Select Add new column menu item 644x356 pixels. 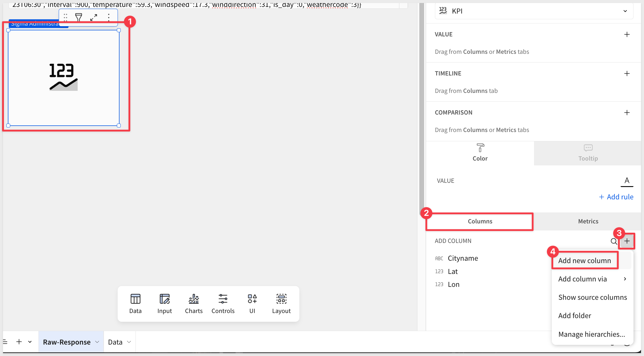click(585, 261)
